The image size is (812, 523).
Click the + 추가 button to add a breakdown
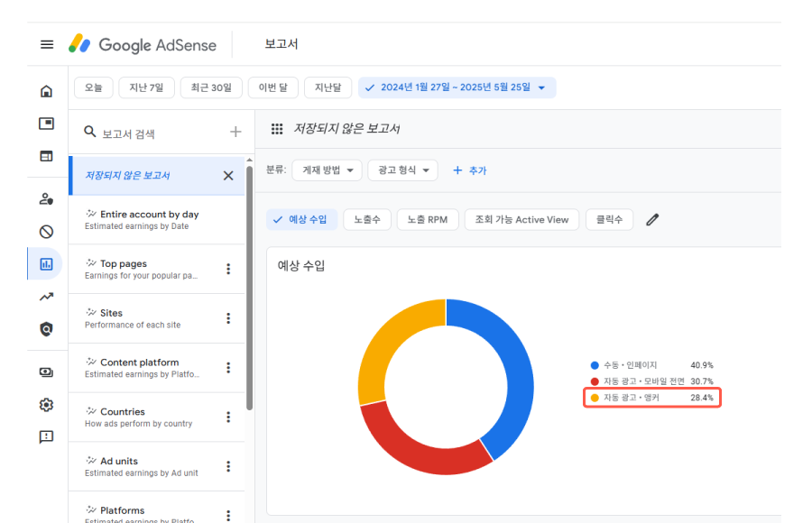coord(469,170)
